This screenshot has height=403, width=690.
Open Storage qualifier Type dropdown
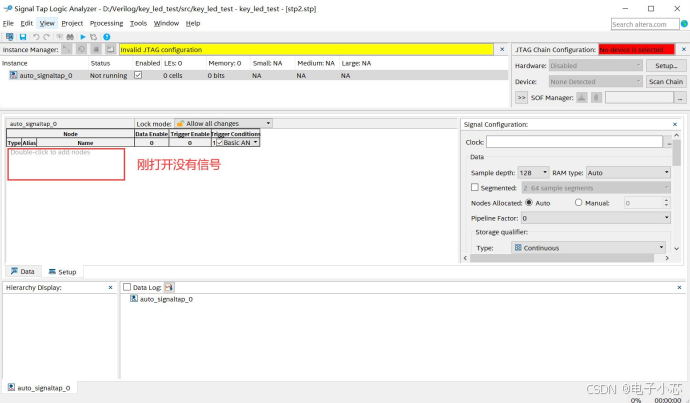(588, 248)
